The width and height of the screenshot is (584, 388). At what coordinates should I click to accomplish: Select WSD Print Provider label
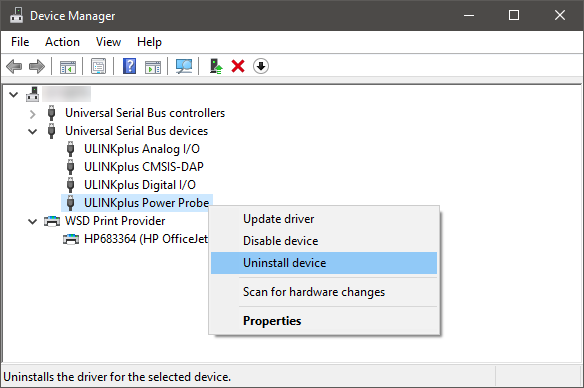click(x=115, y=221)
